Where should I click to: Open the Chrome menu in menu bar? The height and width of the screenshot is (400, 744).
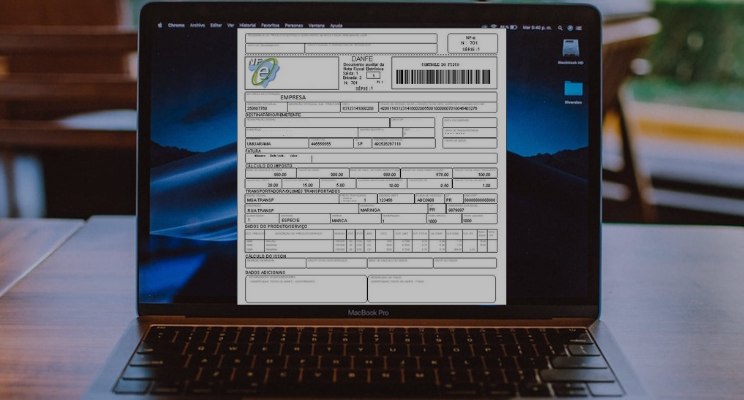176,25
